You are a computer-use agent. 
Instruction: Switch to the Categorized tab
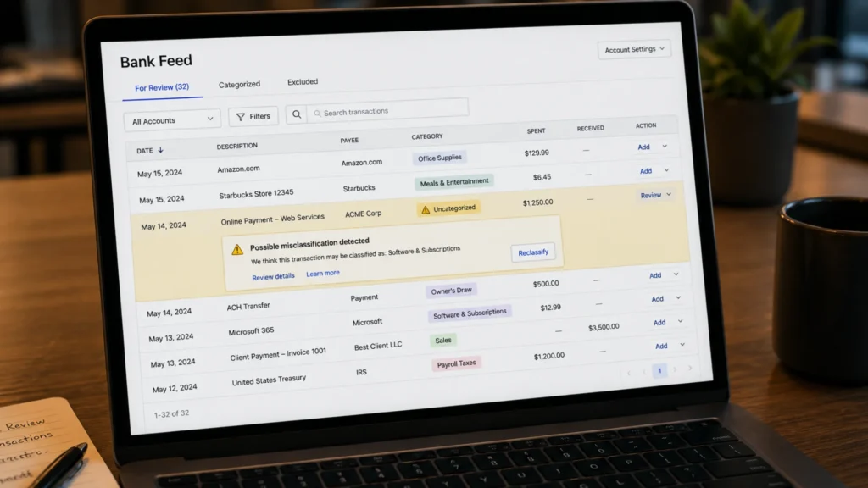[x=239, y=84]
